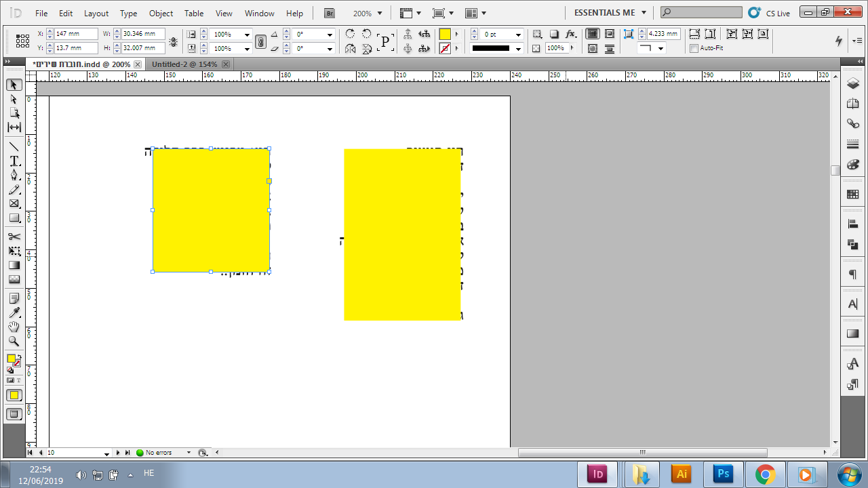Open the fx effects button
868x488 pixels.
click(571, 34)
